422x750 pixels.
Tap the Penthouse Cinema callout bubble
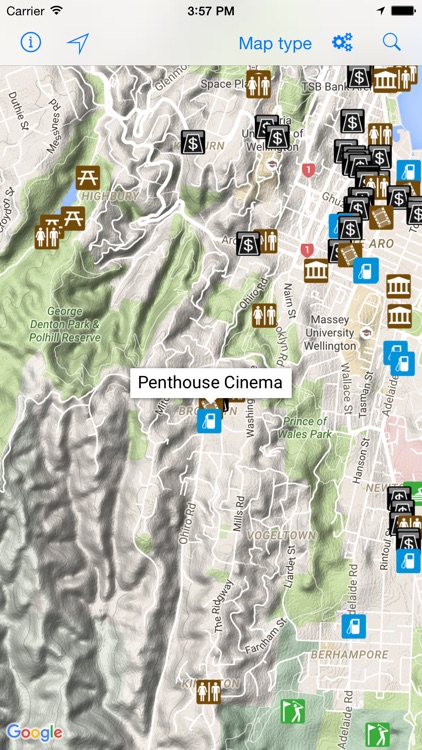point(211,383)
